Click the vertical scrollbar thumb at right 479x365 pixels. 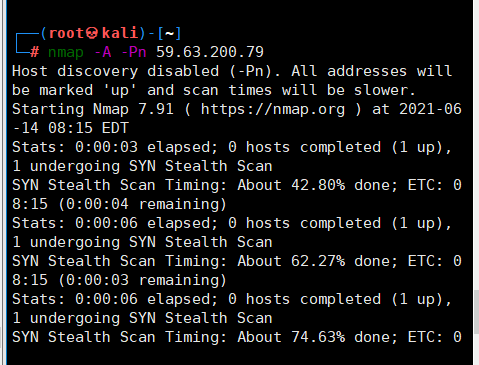point(476,312)
